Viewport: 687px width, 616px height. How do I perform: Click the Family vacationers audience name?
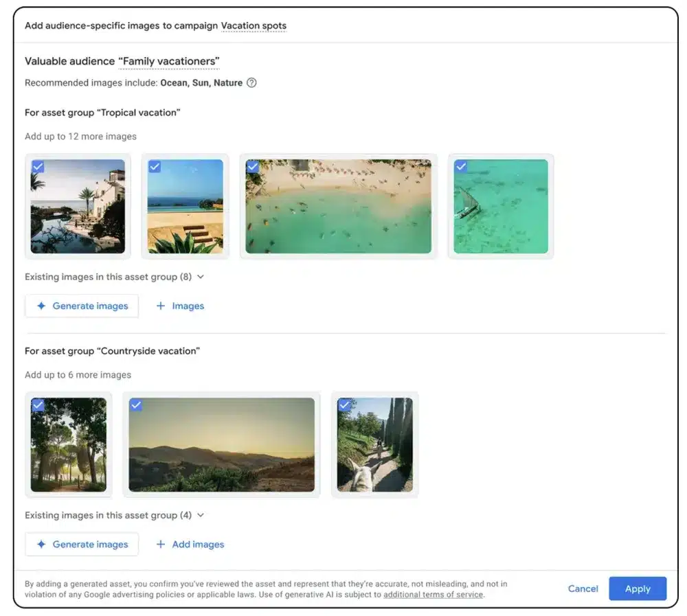coord(169,61)
